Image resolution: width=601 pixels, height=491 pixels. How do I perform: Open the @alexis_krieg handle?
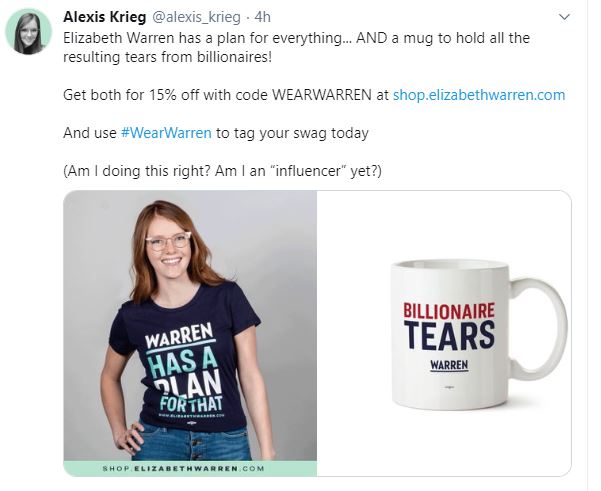click(197, 17)
